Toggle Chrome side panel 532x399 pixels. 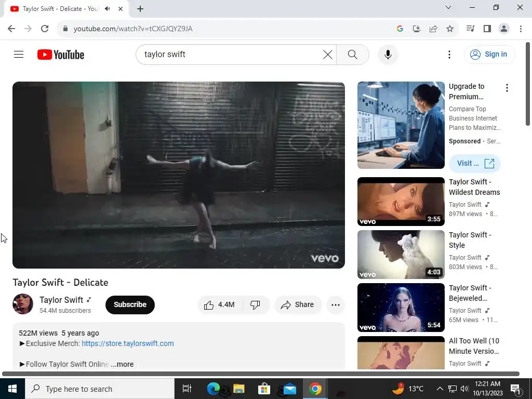487,29
